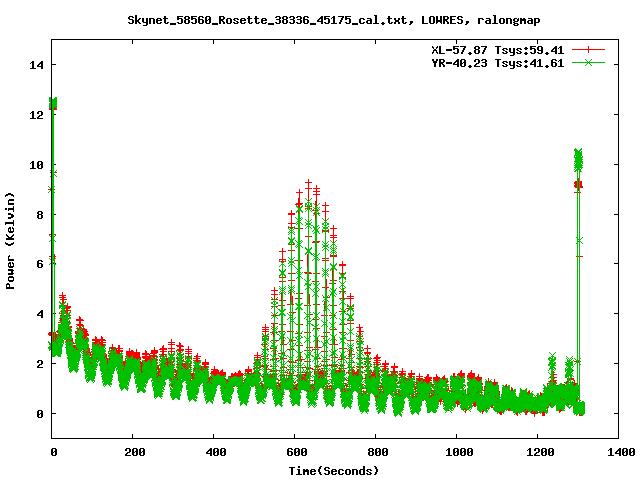Viewport: 640px width, 480px height.
Task: Click the green calibration spike near 12.5 Kelvin
Action: pyautogui.click(x=53, y=103)
